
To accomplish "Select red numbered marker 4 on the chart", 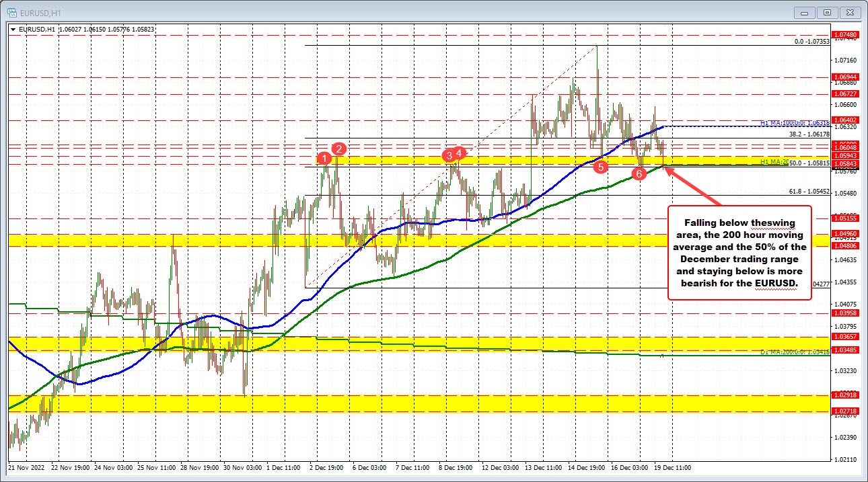I will 459,152.
